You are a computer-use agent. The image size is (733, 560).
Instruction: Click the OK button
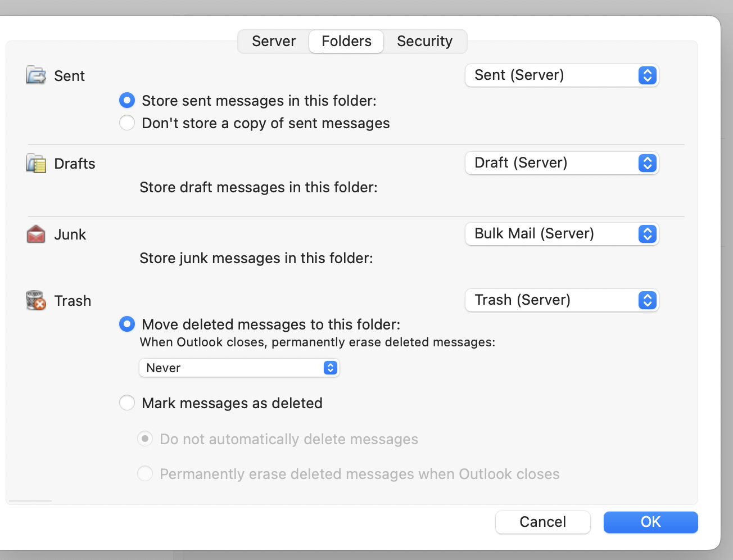point(650,522)
